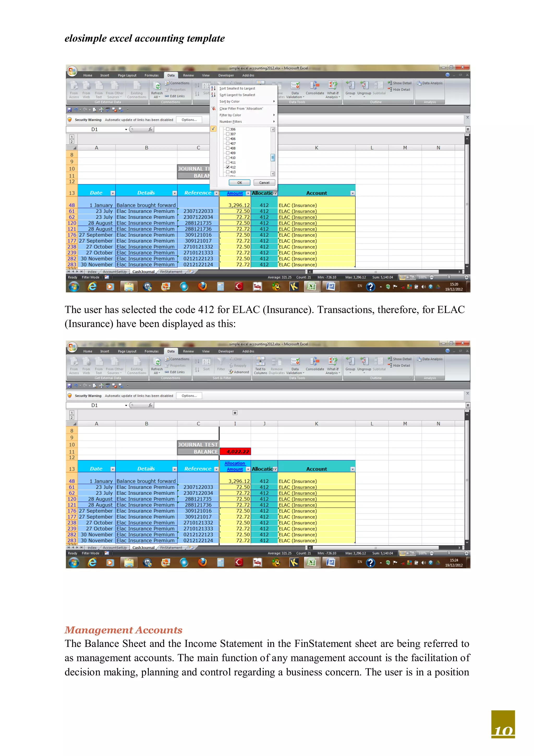Open the Details filter arrow in lower Excel window

point(175,469)
